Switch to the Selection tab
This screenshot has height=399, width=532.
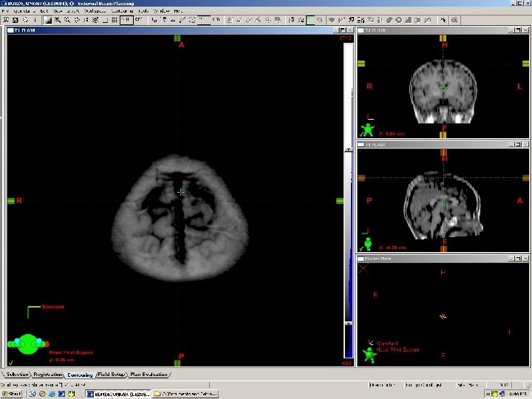coord(18,375)
